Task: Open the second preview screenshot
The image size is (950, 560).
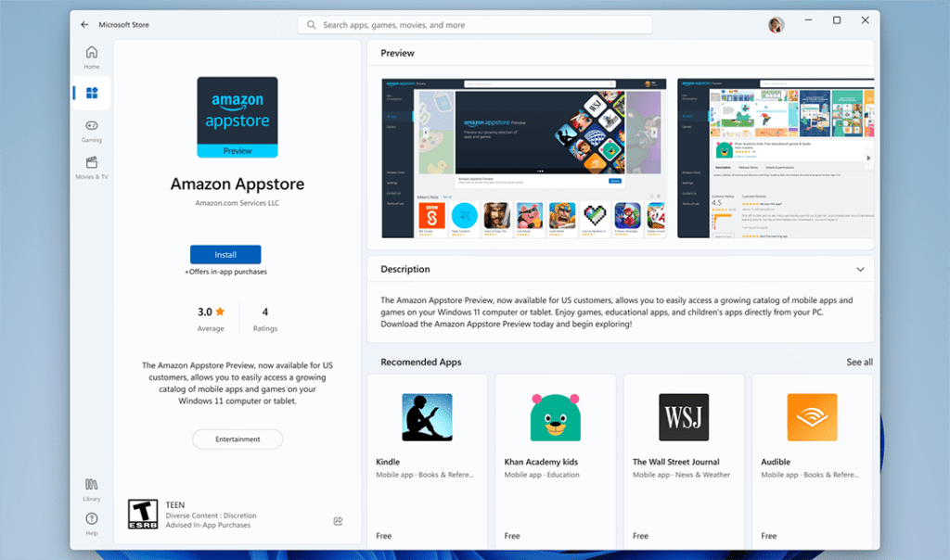Action: pos(776,158)
